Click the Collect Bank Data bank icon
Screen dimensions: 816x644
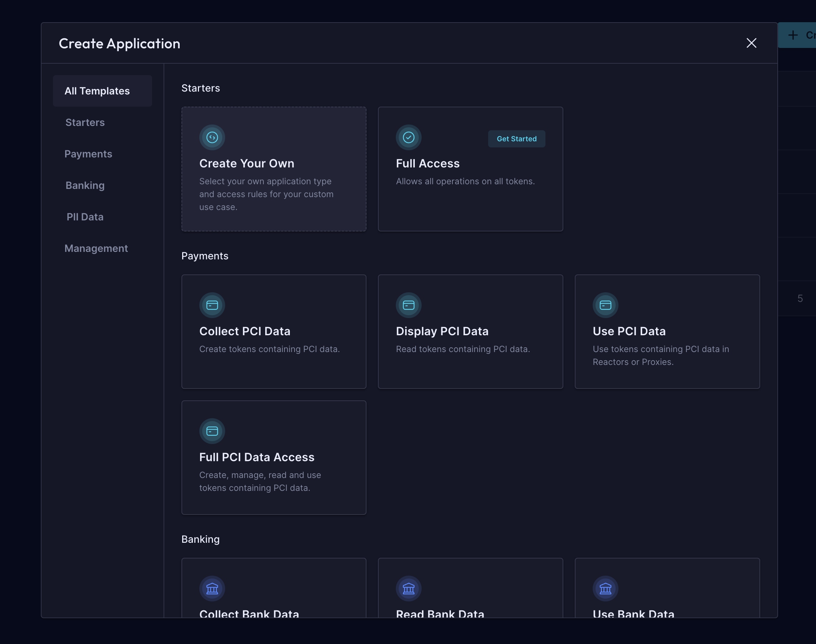[x=212, y=589]
